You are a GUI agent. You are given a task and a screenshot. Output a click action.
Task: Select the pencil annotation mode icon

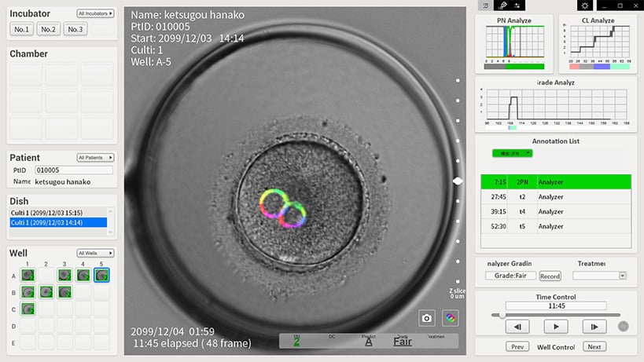tap(502, 5)
